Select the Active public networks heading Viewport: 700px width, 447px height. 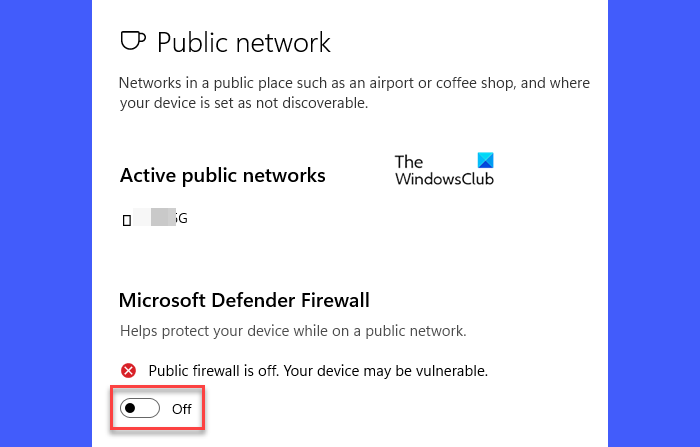click(222, 175)
